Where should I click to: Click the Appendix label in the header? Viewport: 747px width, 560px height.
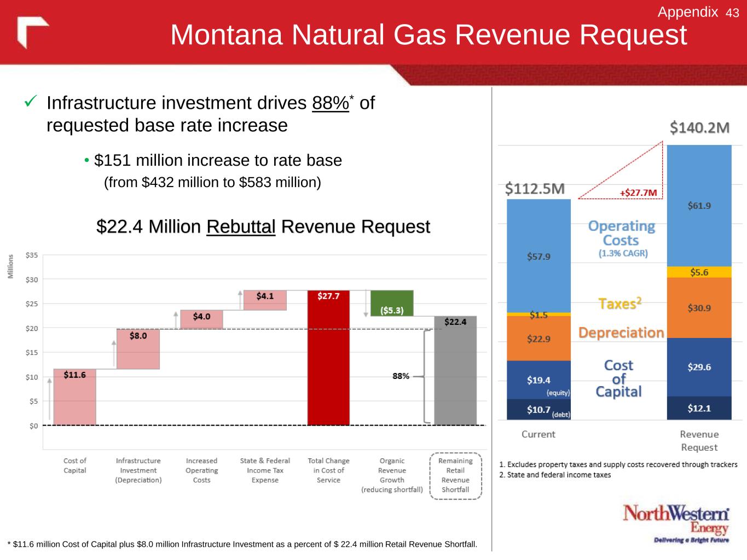[687, 12]
